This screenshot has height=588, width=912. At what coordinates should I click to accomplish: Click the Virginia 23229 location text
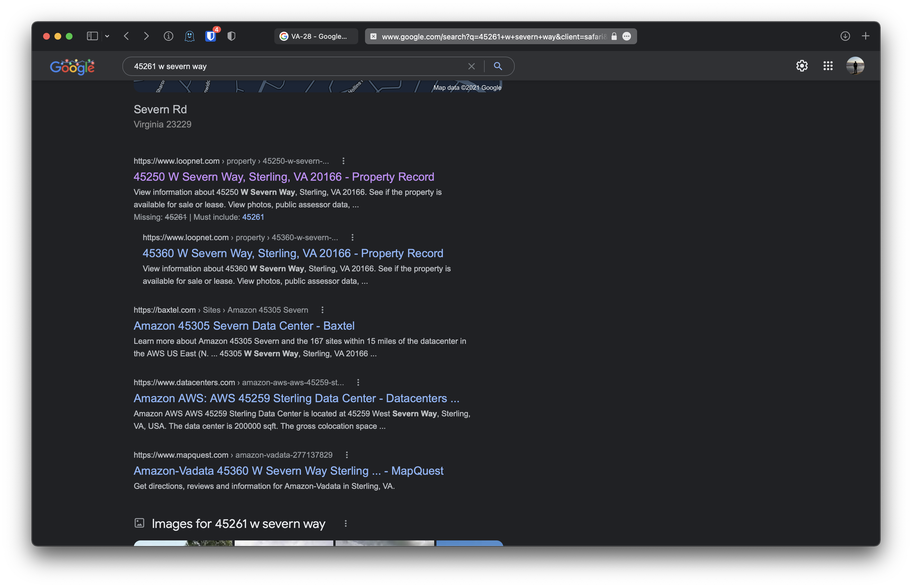(x=162, y=124)
